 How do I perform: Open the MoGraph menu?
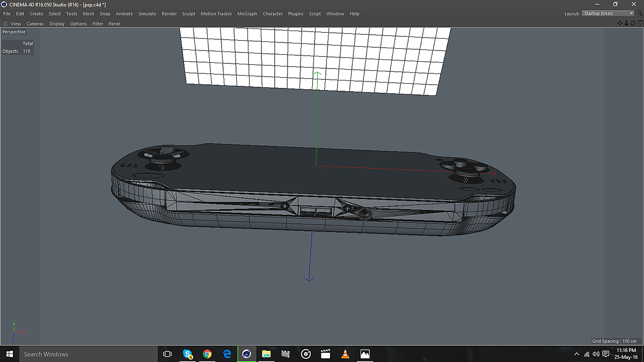pos(247,14)
